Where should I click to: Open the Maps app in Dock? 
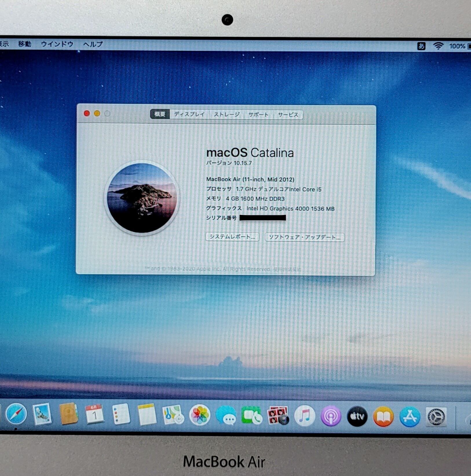click(173, 415)
